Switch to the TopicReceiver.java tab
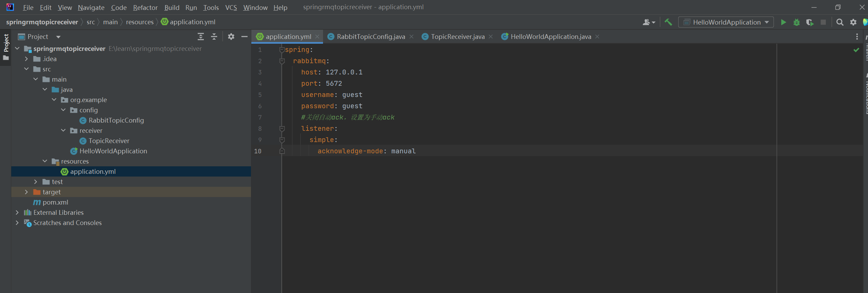This screenshot has height=293, width=868. 457,37
